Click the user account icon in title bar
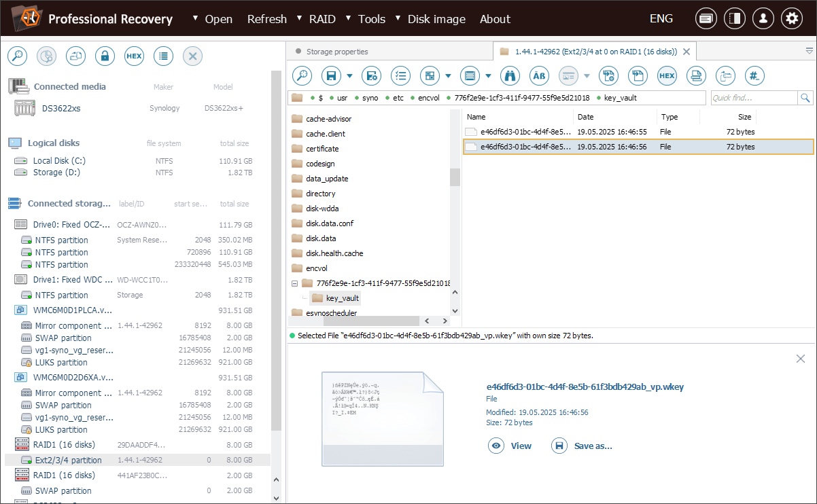 [763, 19]
